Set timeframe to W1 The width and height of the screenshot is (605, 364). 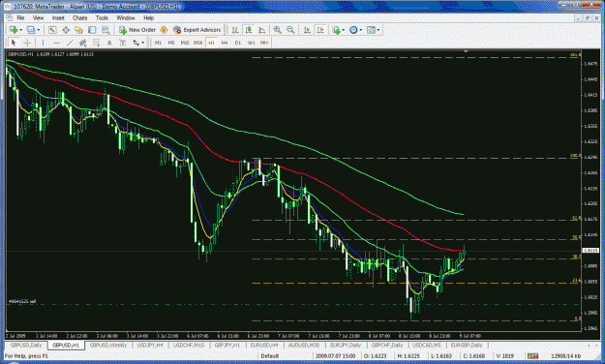coord(251,43)
